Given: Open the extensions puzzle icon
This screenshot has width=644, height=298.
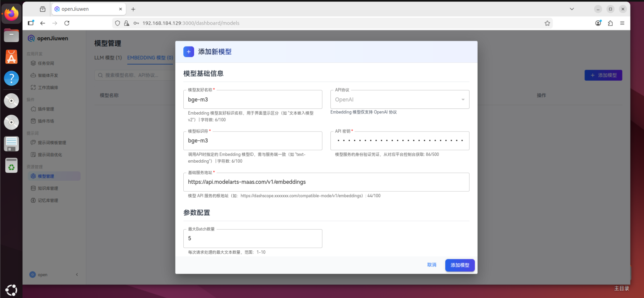Looking at the screenshot, I should coord(610,23).
